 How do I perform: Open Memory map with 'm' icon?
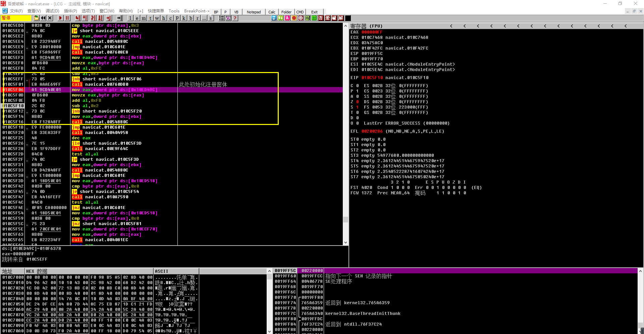(x=144, y=18)
